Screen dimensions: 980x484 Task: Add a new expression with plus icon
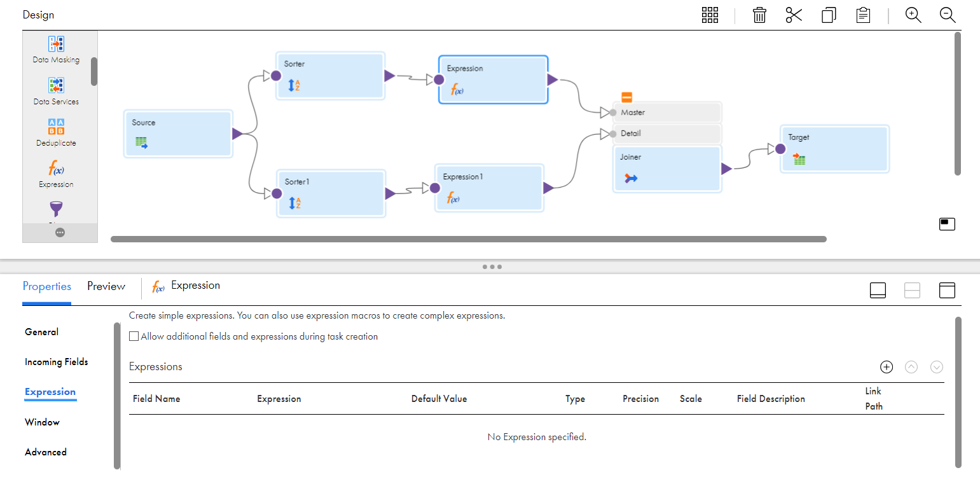pyautogui.click(x=887, y=367)
